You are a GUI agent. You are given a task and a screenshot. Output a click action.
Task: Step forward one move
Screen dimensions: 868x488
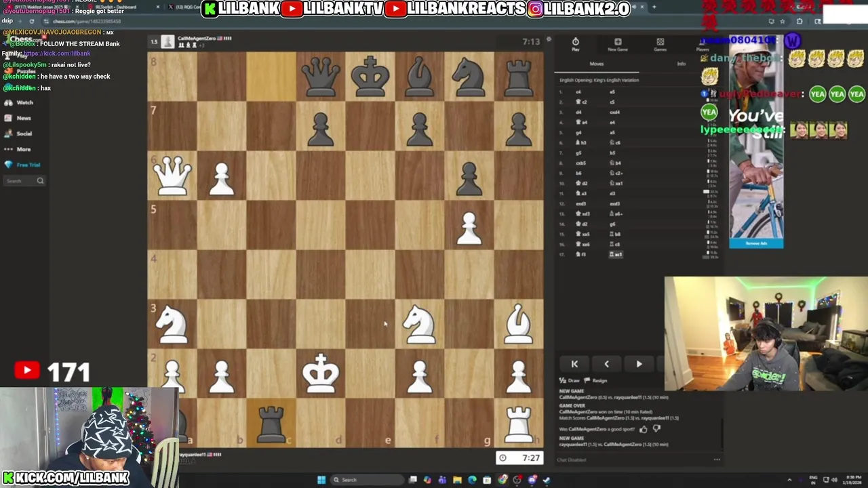point(639,364)
